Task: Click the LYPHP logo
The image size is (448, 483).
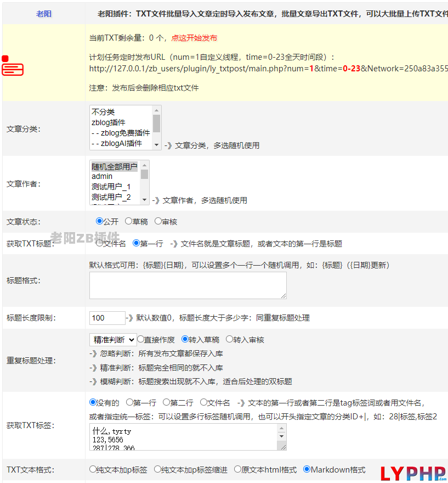Action: click(x=413, y=473)
